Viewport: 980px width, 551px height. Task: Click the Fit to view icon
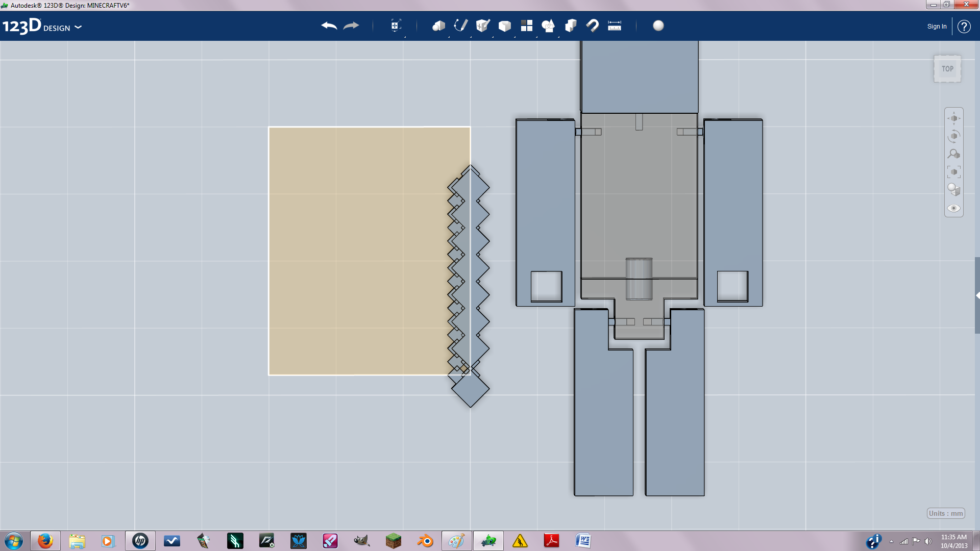tap(954, 172)
